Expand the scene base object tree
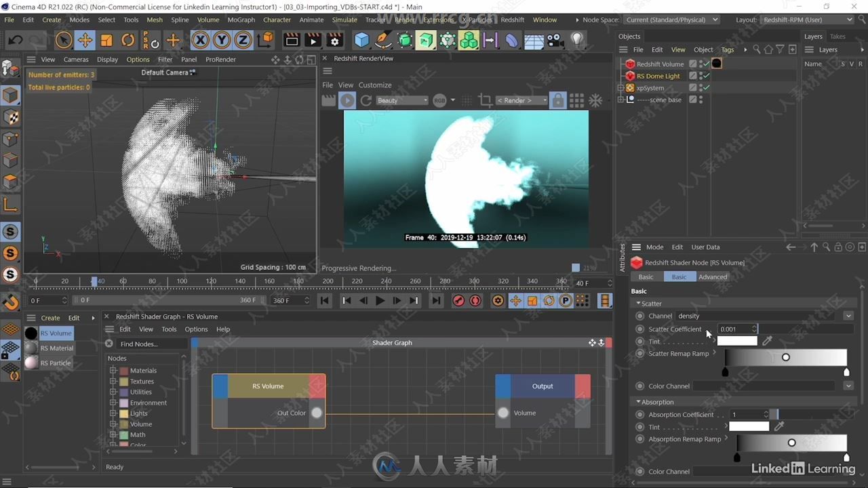The height and width of the screenshot is (488, 868). pyautogui.click(x=620, y=100)
